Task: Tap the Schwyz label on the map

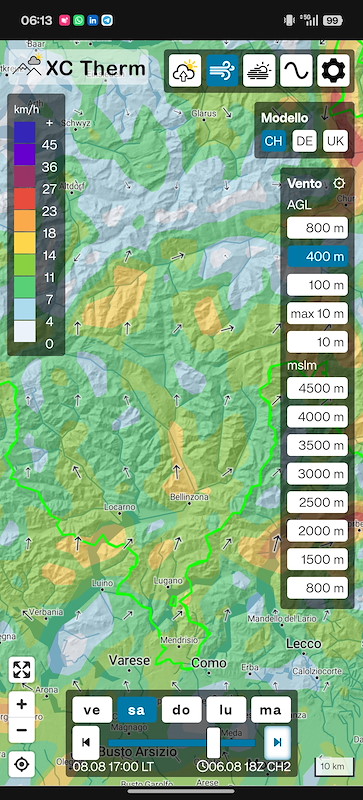Action: (76, 123)
